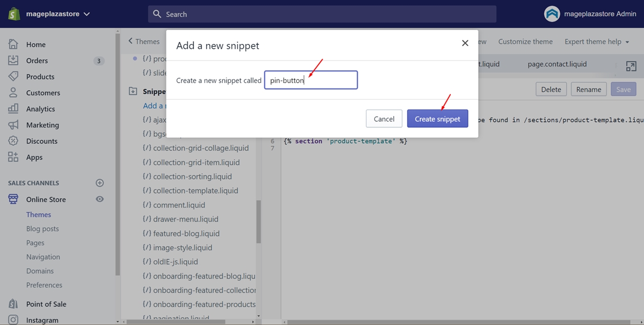The image size is (644, 325).
Task: Switch to the page.contact.liquid tab
Action: (x=557, y=64)
